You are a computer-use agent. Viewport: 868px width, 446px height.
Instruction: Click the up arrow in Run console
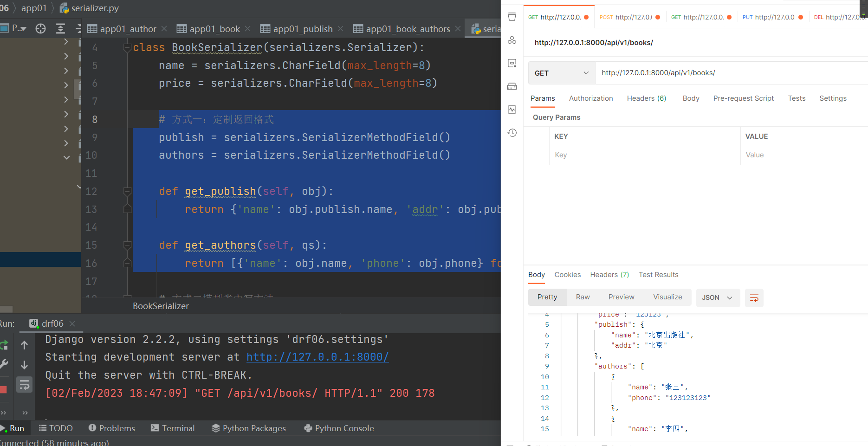coord(25,345)
